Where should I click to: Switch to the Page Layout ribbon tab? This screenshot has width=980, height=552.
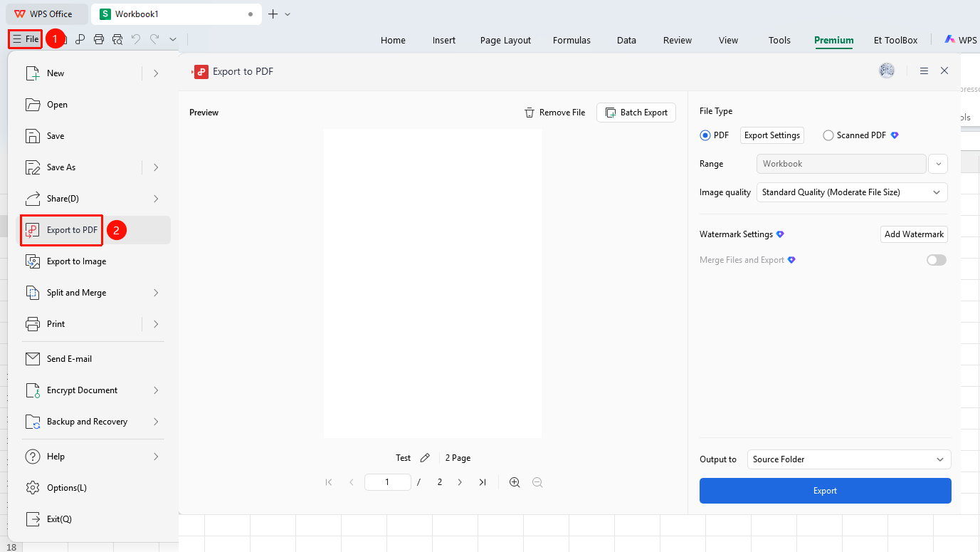coord(505,41)
